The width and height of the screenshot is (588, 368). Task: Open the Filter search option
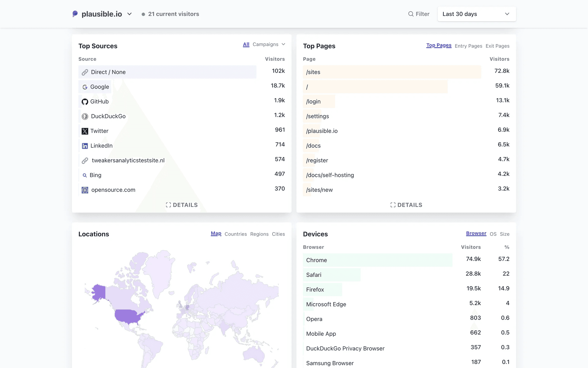[x=419, y=14]
